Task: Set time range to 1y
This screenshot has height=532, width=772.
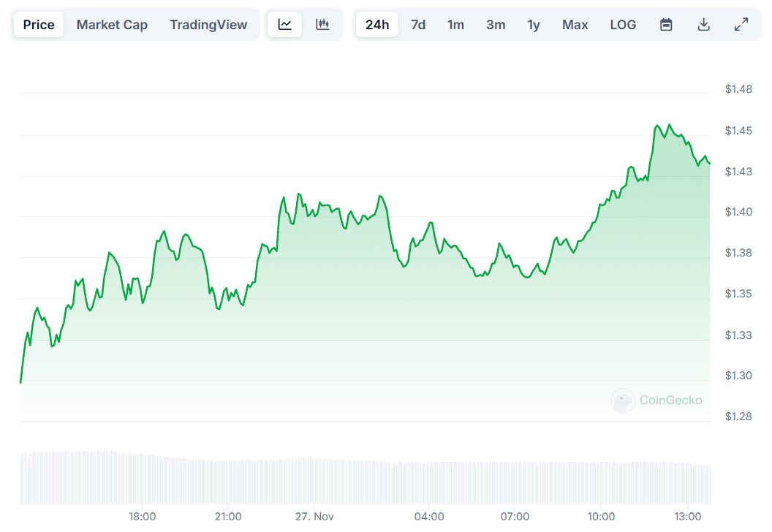Action: pos(533,25)
